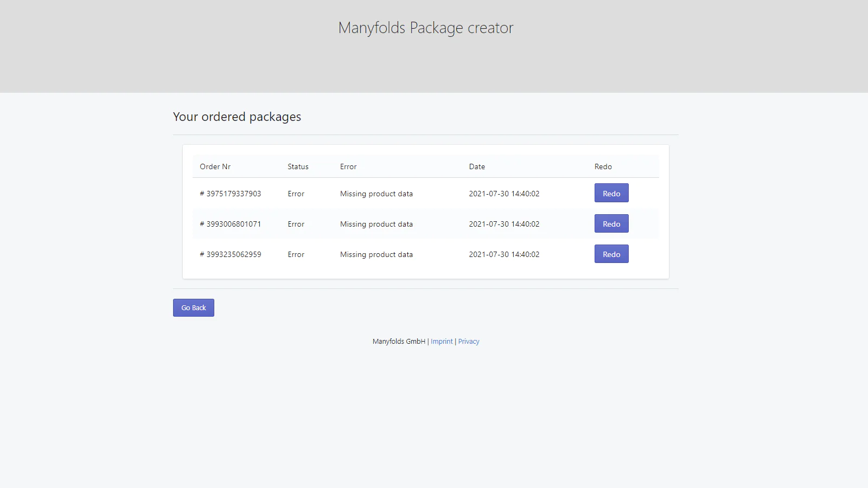Click Error status of order 3993235062959
Viewport: 868px width, 488px height.
[296, 254]
